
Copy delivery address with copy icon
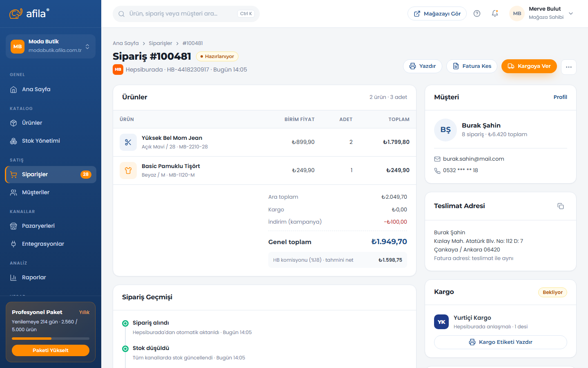coord(561,206)
